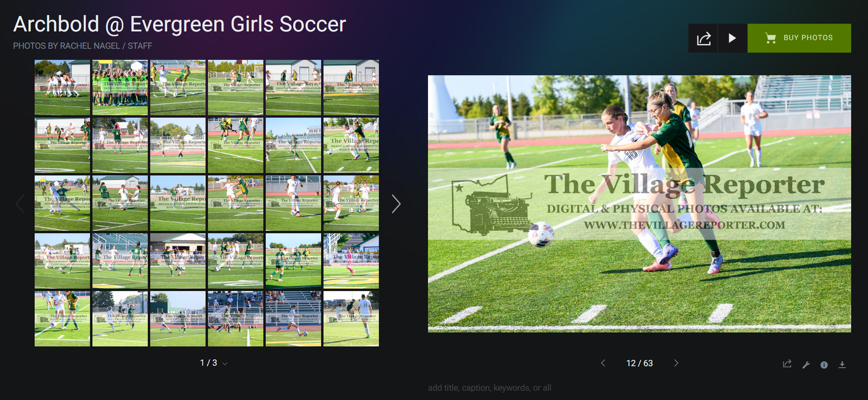Open the first thumbnail in the top row
Image resolution: width=868 pixels, height=400 pixels.
click(x=62, y=87)
